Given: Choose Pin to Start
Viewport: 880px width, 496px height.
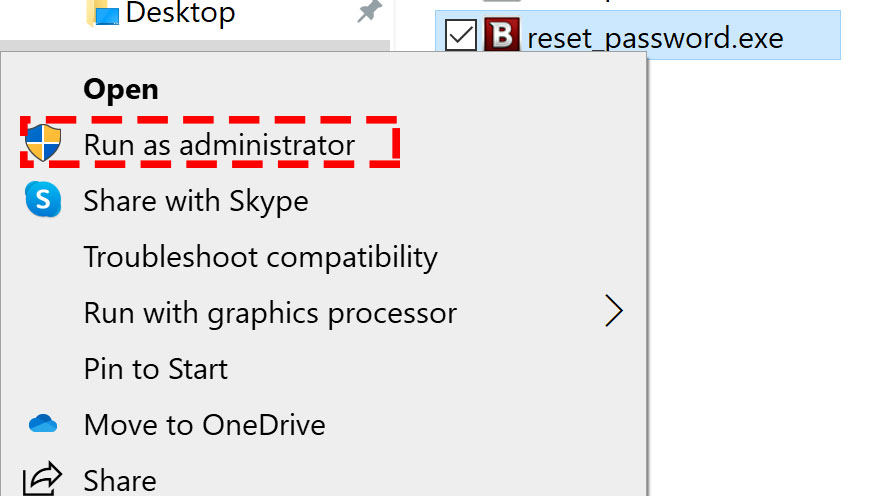Looking at the screenshot, I should (155, 369).
